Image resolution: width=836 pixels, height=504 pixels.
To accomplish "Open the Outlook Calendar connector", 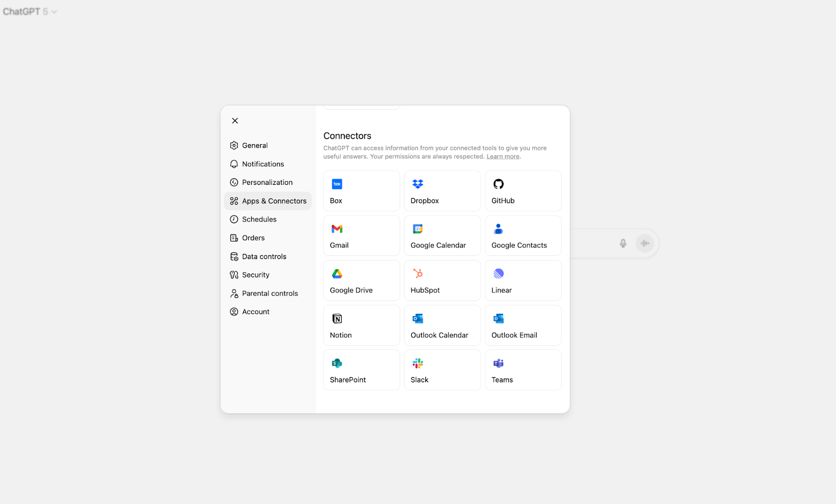I will 442,325.
